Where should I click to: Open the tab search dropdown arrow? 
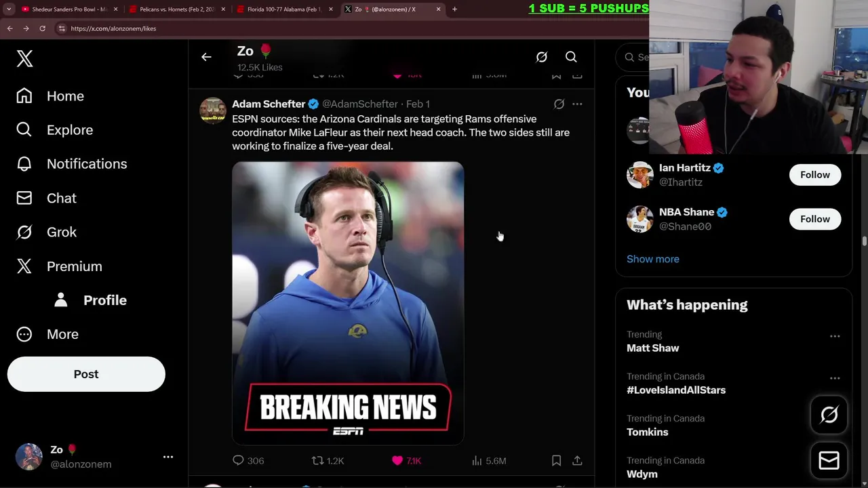[x=8, y=9]
